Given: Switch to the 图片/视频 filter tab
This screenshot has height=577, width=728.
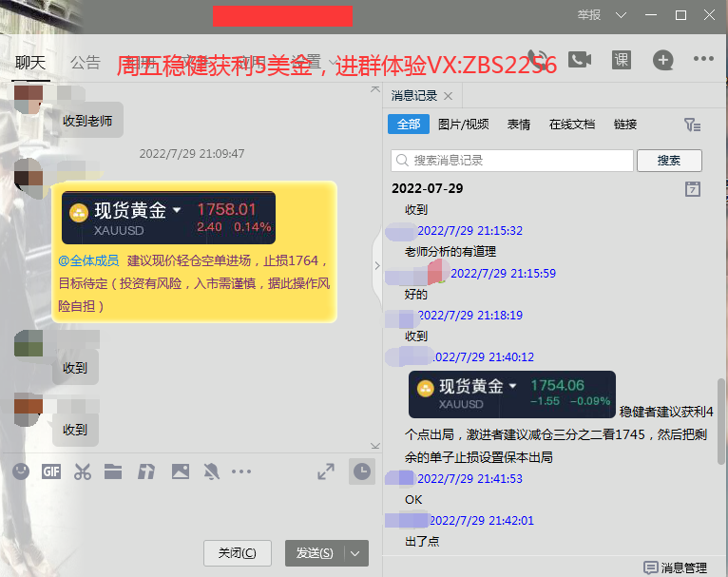Looking at the screenshot, I should [x=463, y=125].
